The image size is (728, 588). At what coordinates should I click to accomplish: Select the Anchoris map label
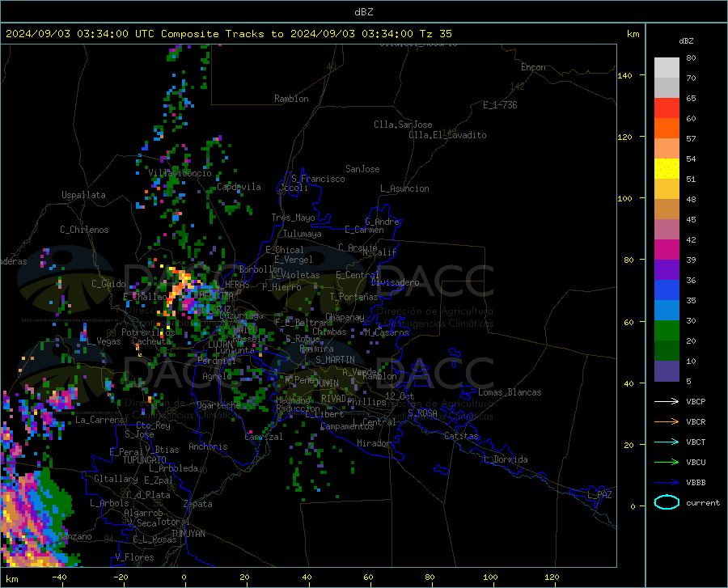208,446
